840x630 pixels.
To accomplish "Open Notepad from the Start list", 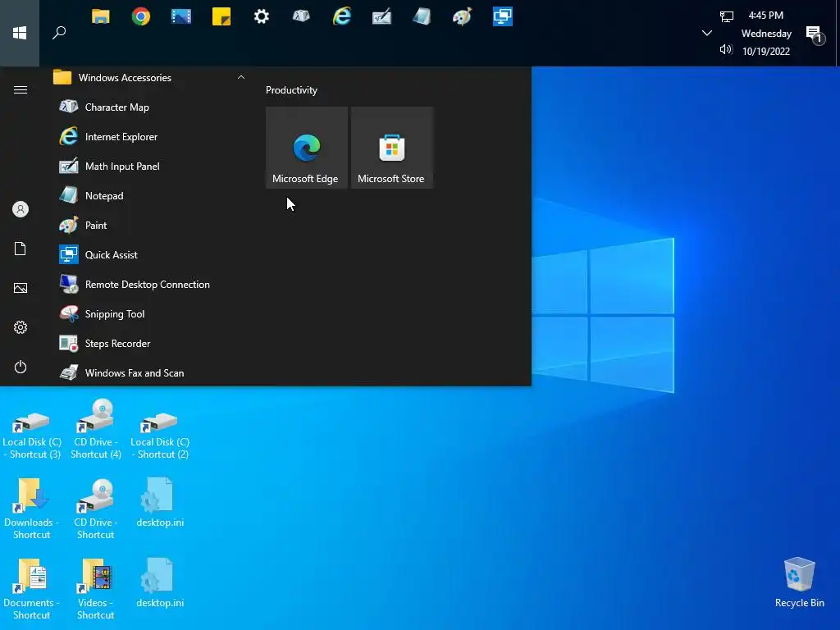I will pyautogui.click(x=148, y=195).
